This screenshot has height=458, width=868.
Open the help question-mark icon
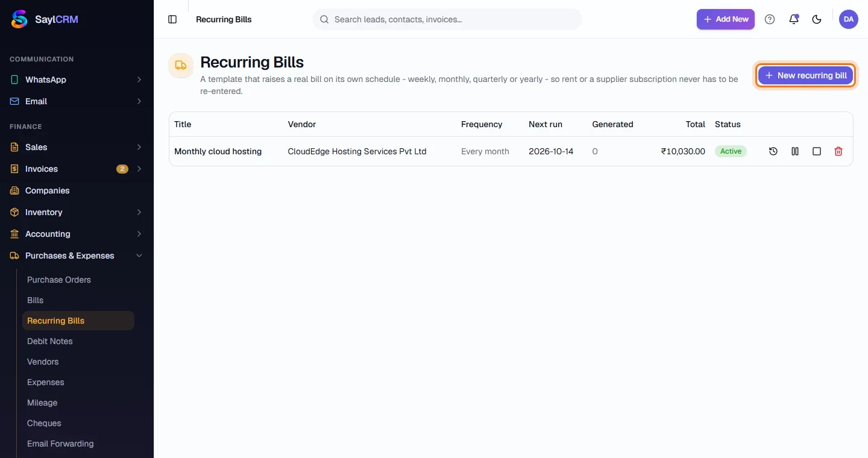[770, 19]
